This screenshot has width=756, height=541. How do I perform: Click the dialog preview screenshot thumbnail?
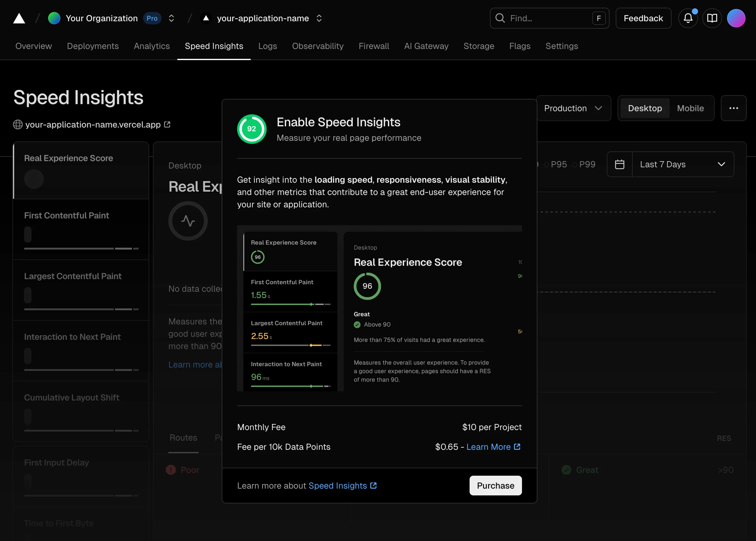click(379, 308)
